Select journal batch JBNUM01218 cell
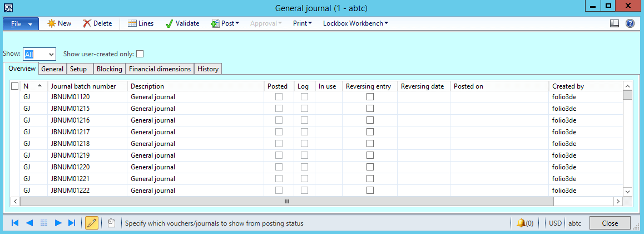 (87, 144)
